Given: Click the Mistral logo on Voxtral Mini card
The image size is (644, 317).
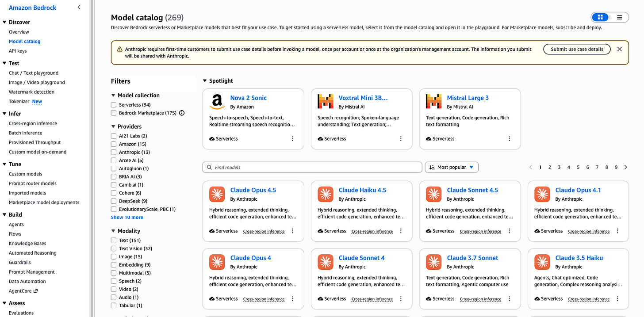Looking at the screenshot, I should pyautogui.click(x=326, y=102).
